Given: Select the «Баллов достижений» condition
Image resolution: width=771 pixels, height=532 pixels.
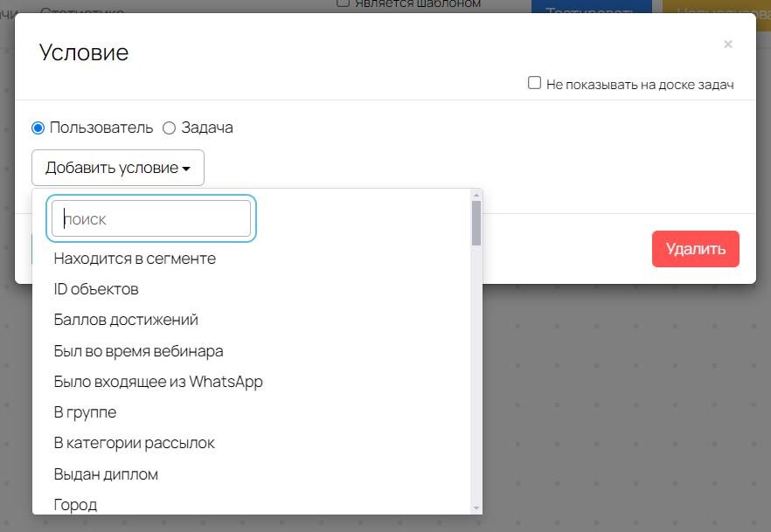Looking at the screenshot, I should 125,320.
